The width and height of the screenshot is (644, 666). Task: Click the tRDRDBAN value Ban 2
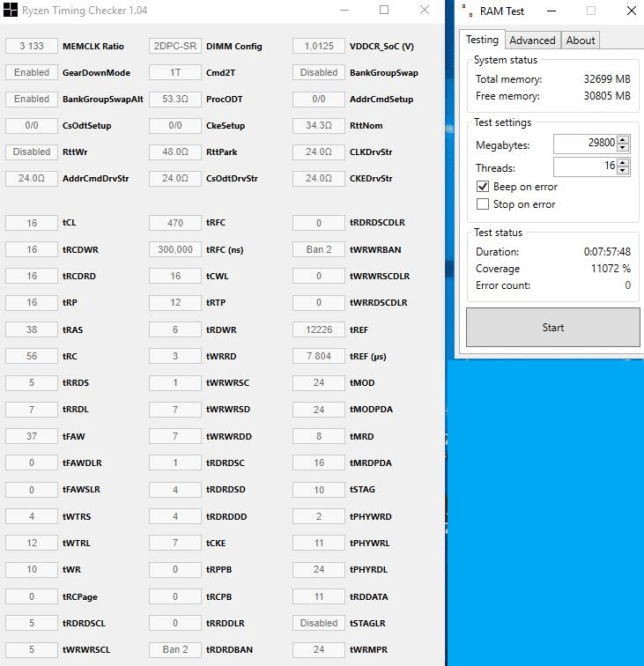[x=175, y=649]
